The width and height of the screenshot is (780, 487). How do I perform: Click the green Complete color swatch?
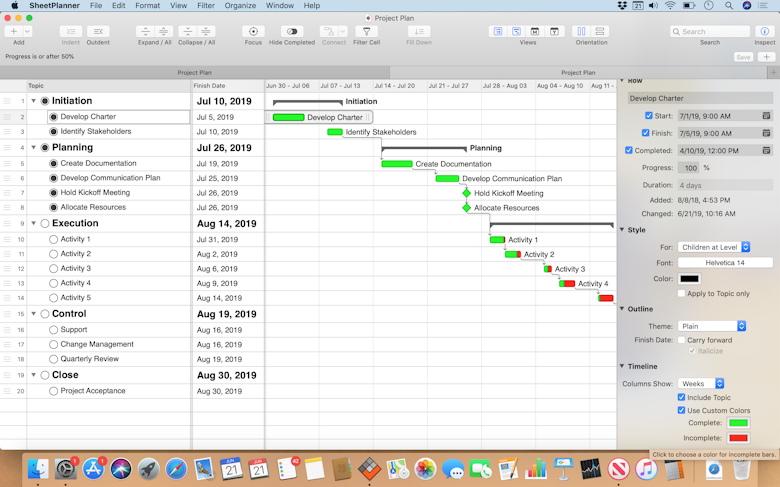[x=738, y=423]
